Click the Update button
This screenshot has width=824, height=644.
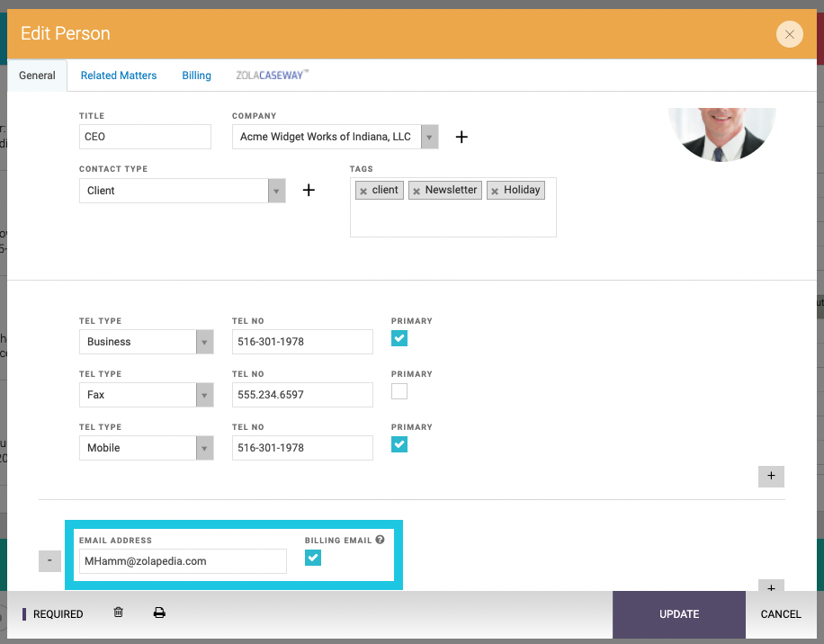pos(679,614)
